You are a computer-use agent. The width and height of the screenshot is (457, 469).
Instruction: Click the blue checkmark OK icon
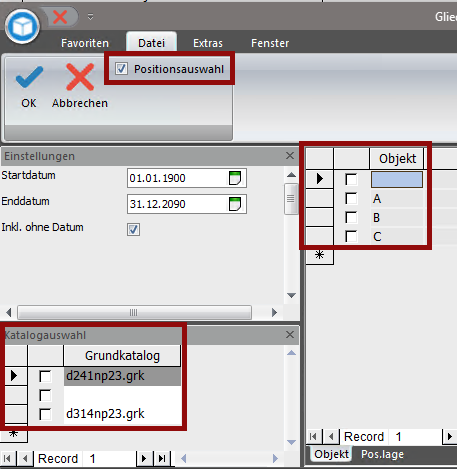click(29, 77)
